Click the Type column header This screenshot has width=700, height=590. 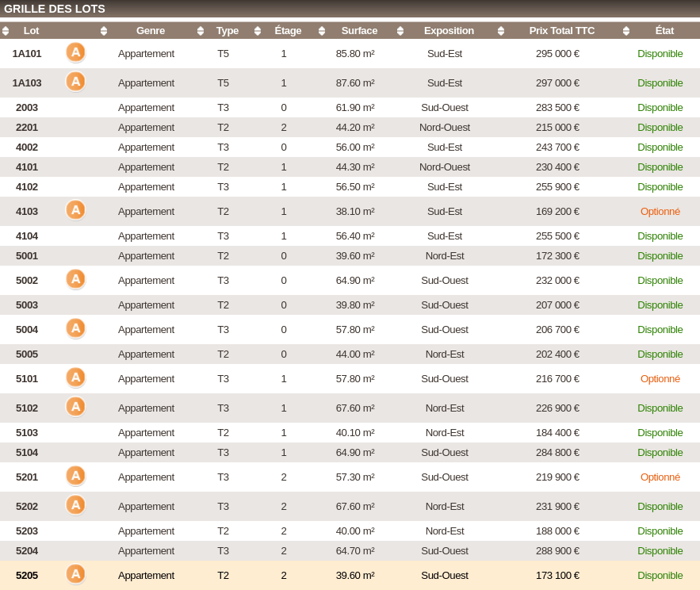228,31
